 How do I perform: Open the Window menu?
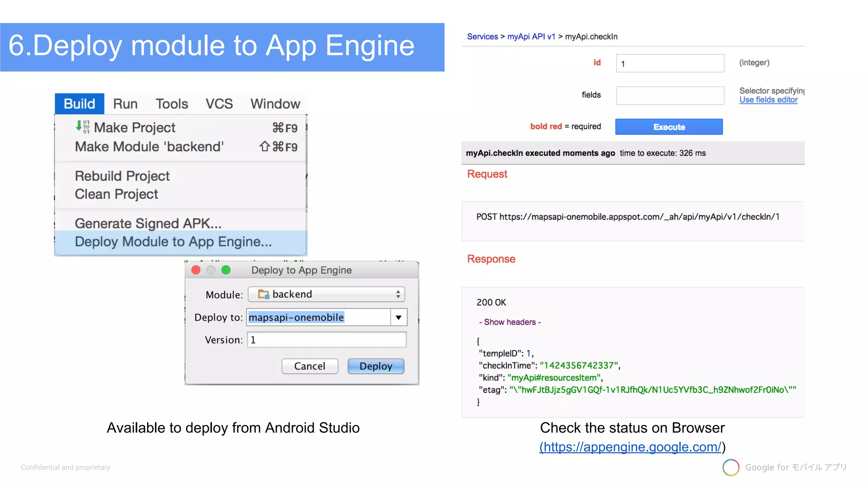[x=275, y=104]
